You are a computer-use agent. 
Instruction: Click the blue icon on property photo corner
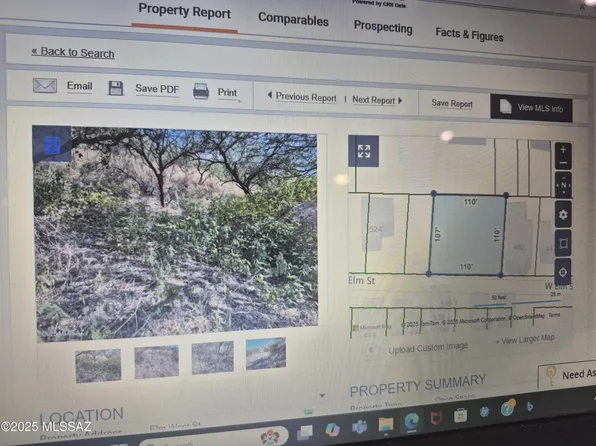click(x=52, y=145)
